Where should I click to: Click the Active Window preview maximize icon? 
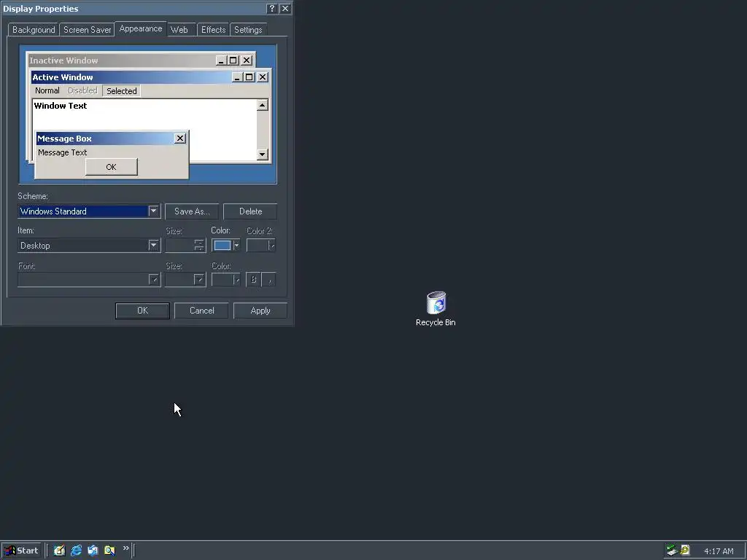pos(249,77)
